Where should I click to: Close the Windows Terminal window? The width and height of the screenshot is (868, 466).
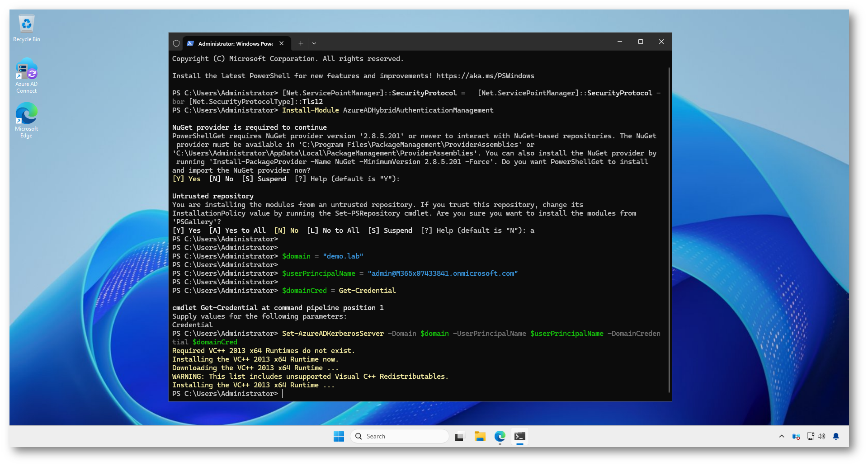(661, 42)
